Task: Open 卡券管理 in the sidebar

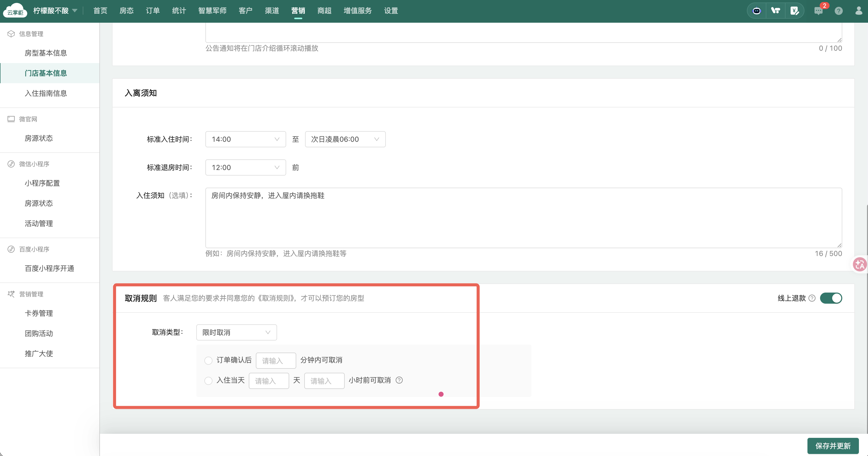Action: (39, 313)
